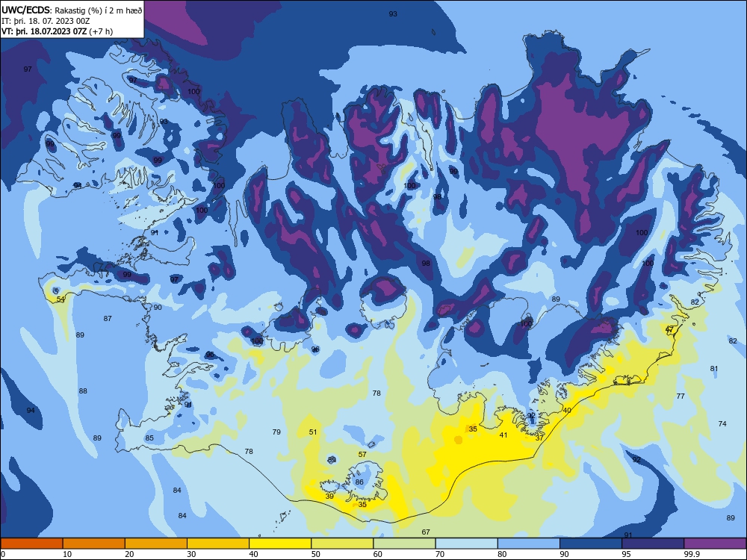Choose the 30–40 legend color segment
Image resolution: width=747 pixels, height=560 pixels.
pos(218,544)
